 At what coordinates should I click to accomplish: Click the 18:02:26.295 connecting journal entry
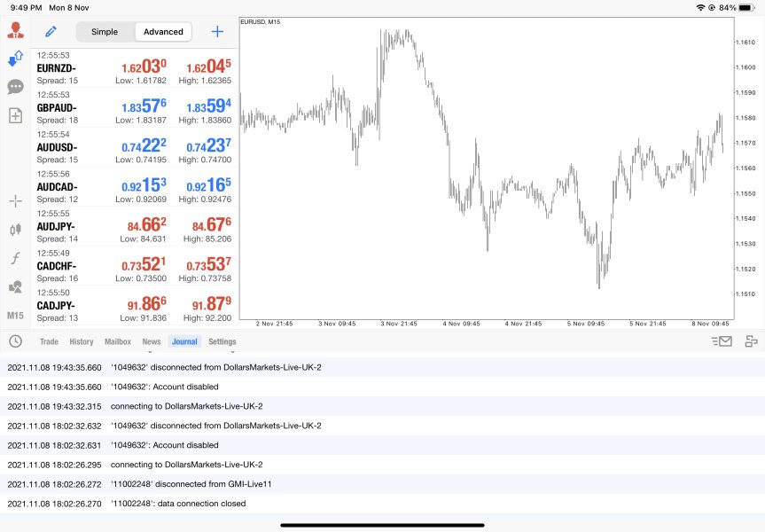coord(383,465)
